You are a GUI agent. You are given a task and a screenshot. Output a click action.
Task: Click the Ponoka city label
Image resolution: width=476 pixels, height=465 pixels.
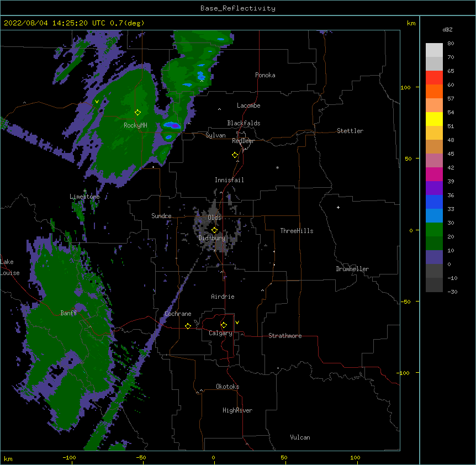point(265,75)
